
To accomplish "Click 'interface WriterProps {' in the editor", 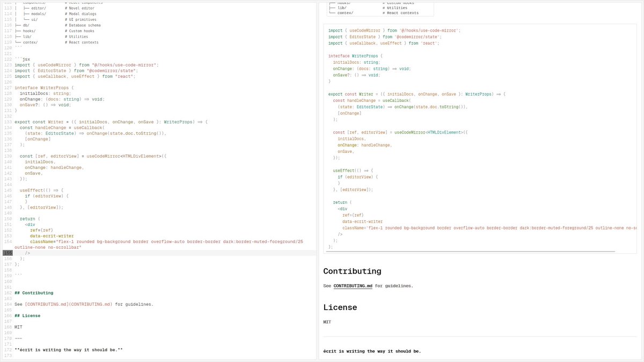I will pos(44,87).
